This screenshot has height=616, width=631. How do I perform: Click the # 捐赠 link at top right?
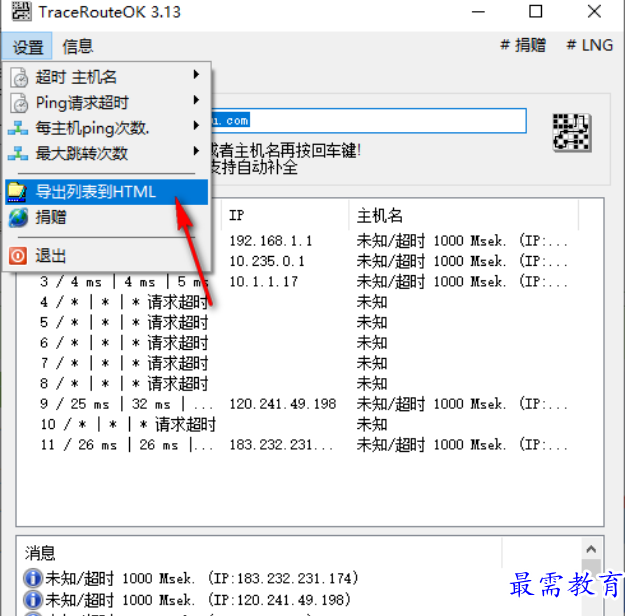click(x=523, y=45)
